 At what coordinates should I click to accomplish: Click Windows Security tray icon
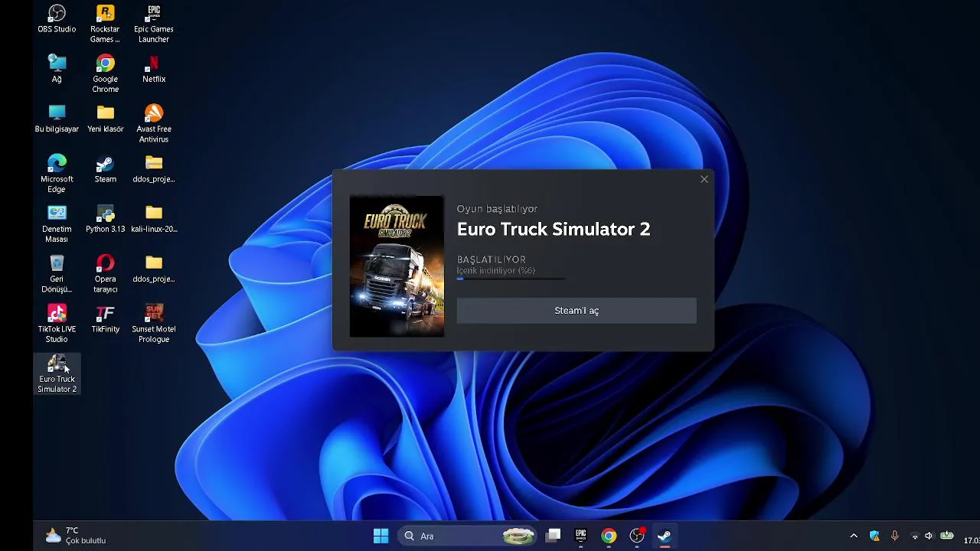pos(874,536)
